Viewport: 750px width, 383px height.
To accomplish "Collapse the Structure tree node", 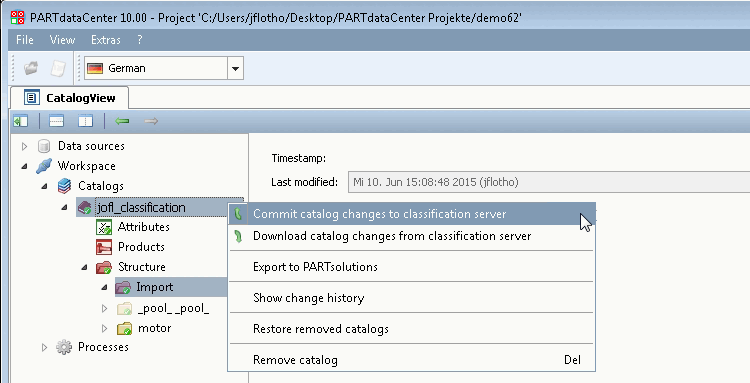I will [x=84, y=267].
